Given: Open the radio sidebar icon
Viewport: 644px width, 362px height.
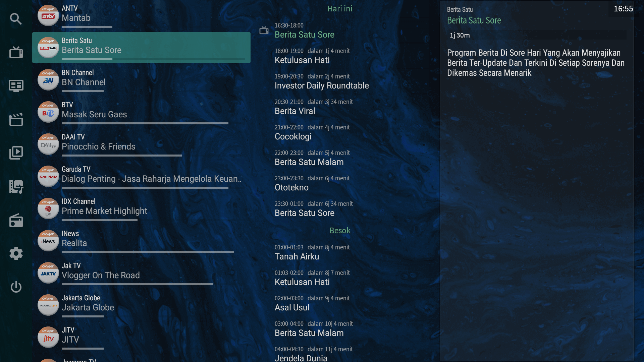Looking at the screenshot, I should [x=16, y=220].
